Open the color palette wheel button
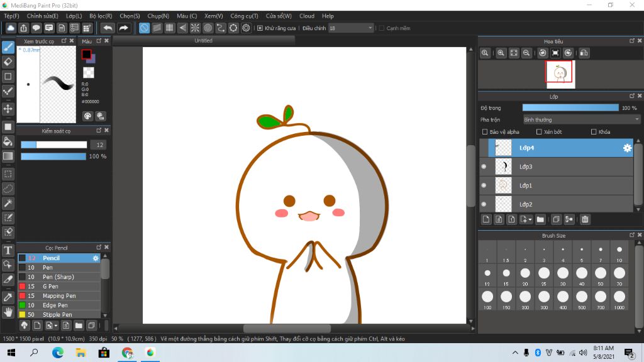This screenshot has width=644, height=362. [x=87, y=116]
